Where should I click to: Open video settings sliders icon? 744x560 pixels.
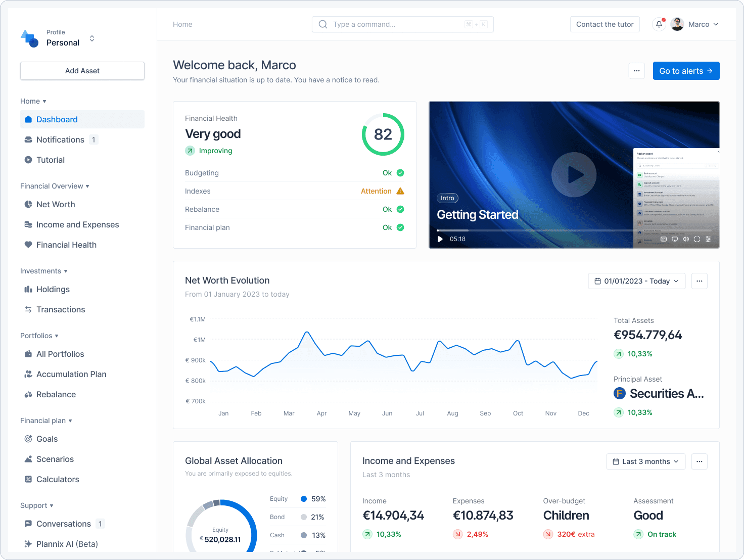click(708, 239)
